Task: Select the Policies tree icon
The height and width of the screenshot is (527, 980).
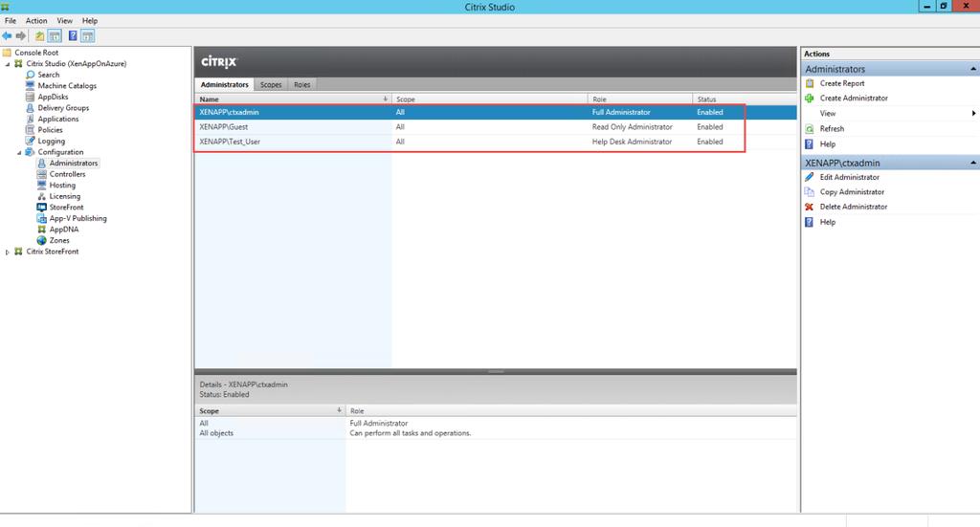Action: (30, 130)
